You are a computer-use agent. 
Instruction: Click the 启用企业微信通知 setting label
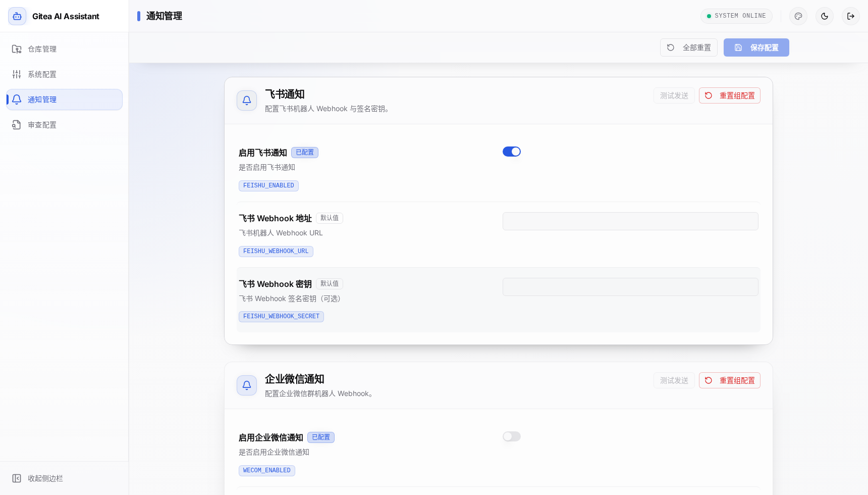click(x=271, y=437)
